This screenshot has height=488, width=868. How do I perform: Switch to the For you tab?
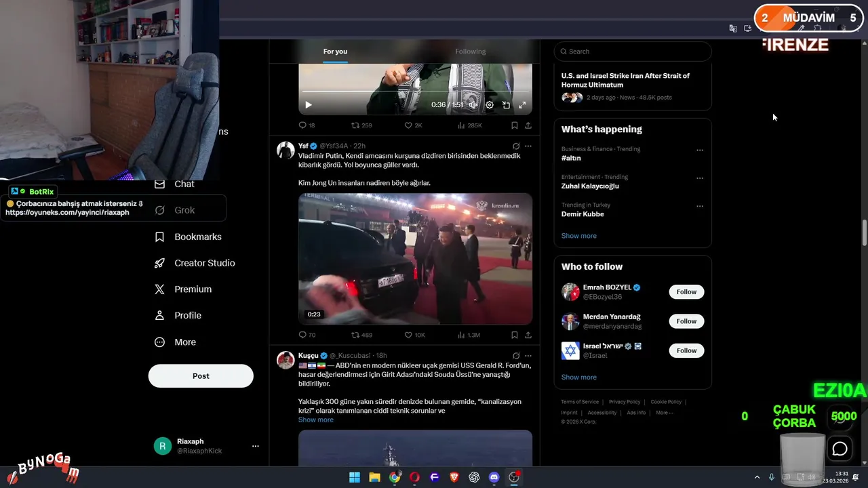tap(335, 52)
